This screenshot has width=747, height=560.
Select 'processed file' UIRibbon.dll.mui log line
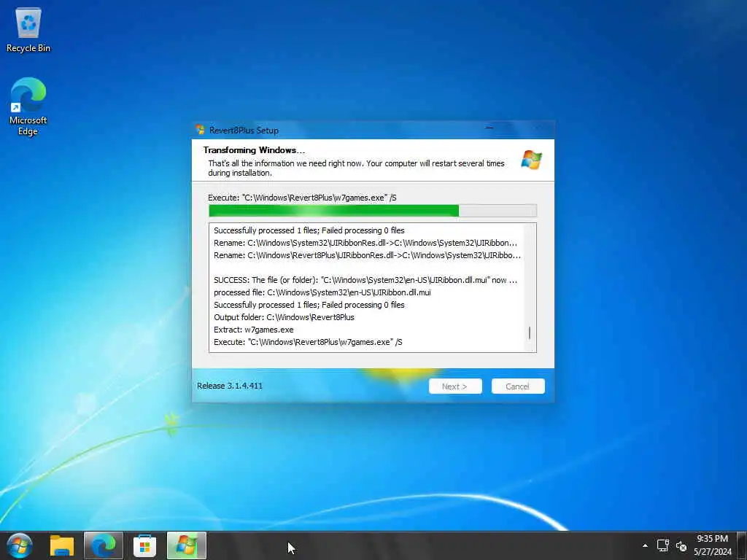(x=322, y=292)
